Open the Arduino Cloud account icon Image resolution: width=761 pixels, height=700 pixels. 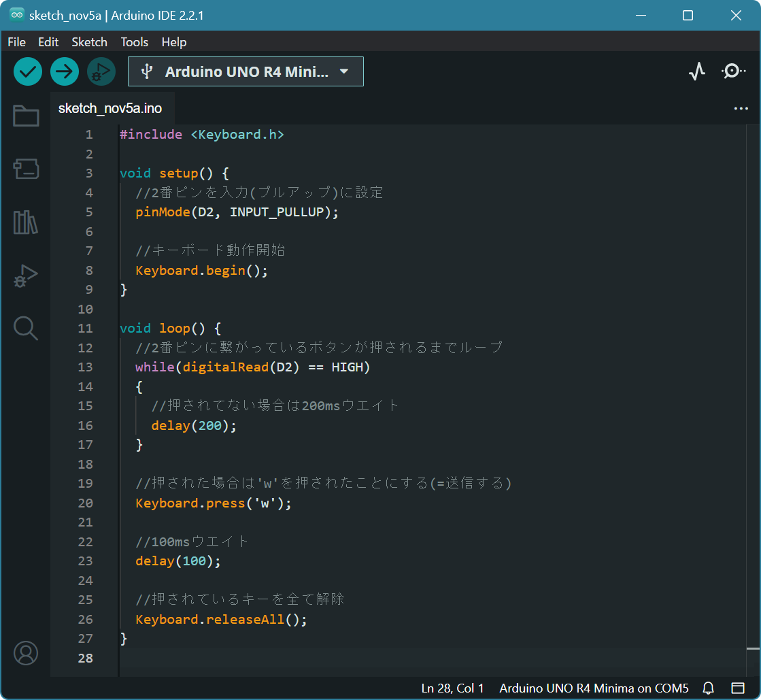[26, 653]
